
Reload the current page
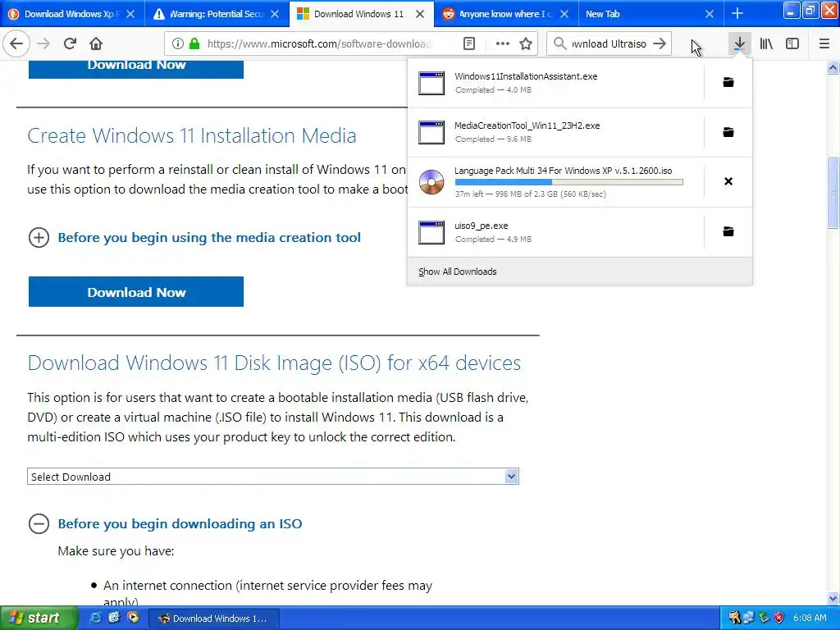pos(70,43)
